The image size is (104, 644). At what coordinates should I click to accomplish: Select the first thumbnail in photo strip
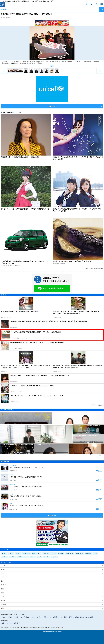[10, 71]
